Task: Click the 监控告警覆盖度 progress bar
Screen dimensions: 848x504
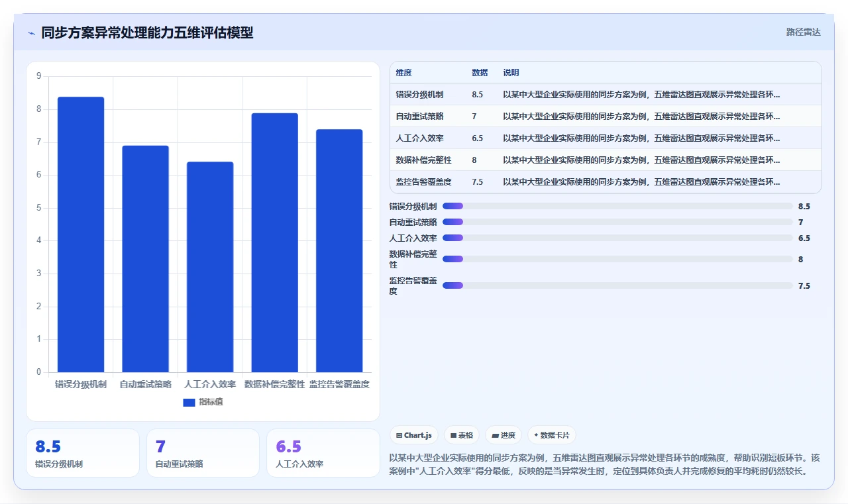Action: 617,285
